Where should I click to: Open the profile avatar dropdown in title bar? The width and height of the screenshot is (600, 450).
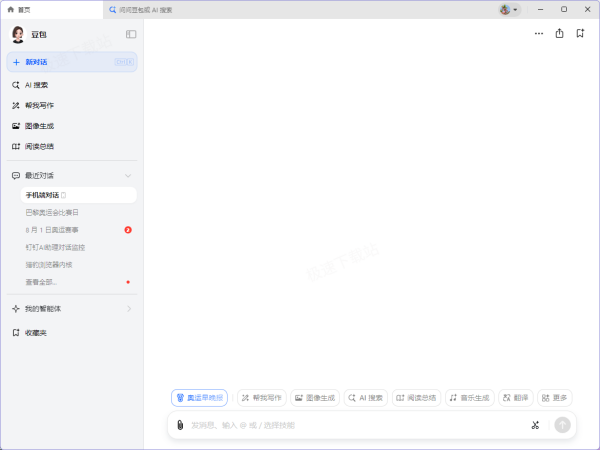[509, 9]
